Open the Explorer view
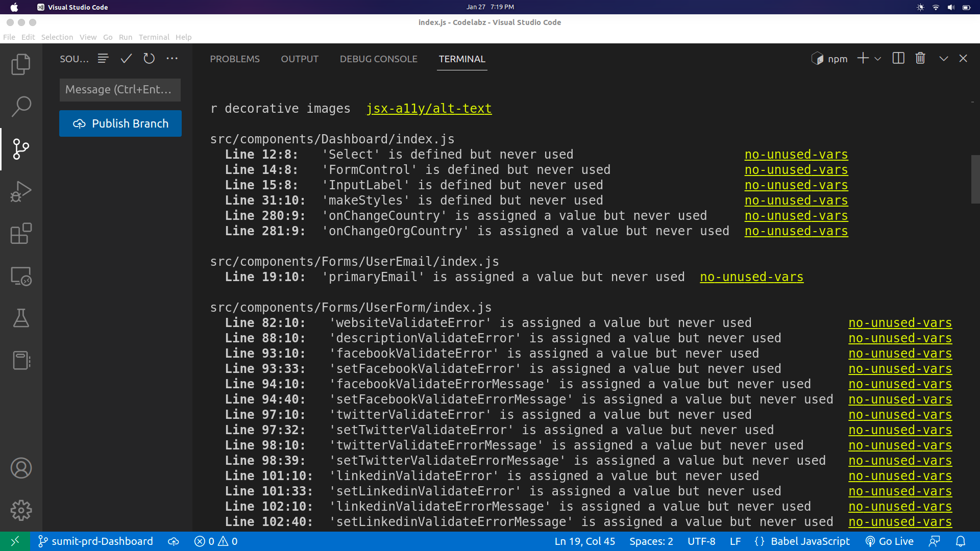The height and width of the screenshot is (551, 980). (21, 64)
